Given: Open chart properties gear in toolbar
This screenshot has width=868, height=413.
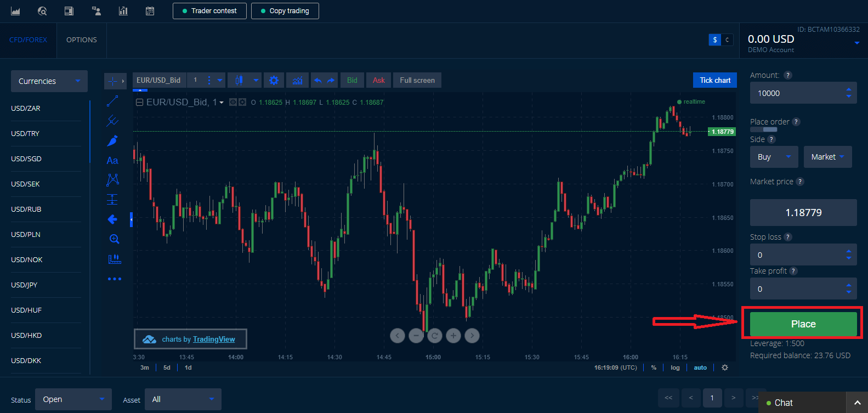Looking at the screenshot, I should (274, 81).
